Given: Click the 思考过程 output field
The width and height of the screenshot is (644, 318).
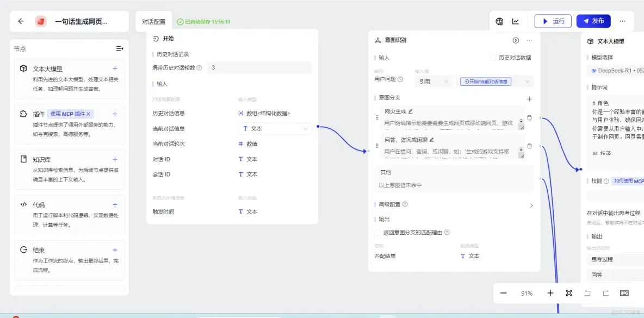Looking at the screenshot, I should coord(615,259).
